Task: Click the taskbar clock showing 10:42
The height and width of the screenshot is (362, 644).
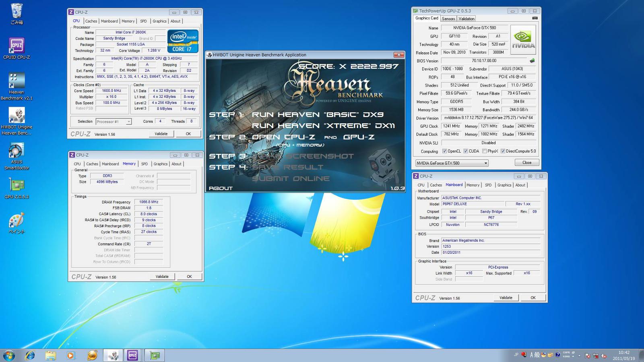Action: pyautogui.click(x=624, y=355)
